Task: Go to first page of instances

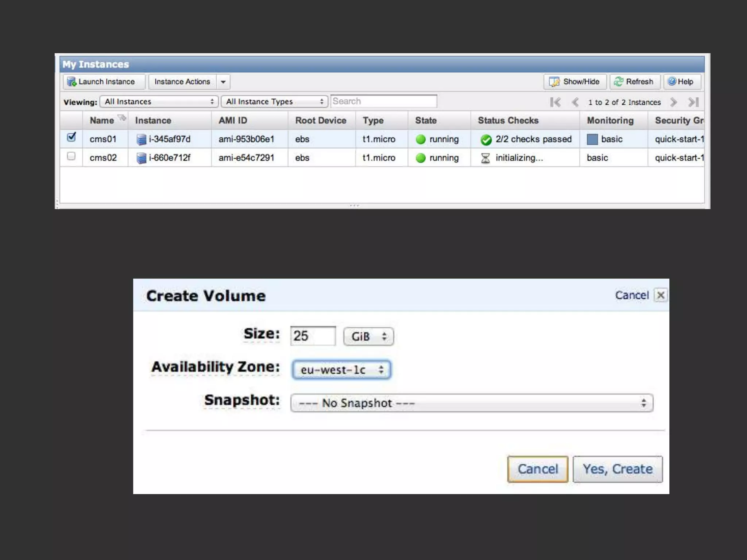Action: click(555, 102)
